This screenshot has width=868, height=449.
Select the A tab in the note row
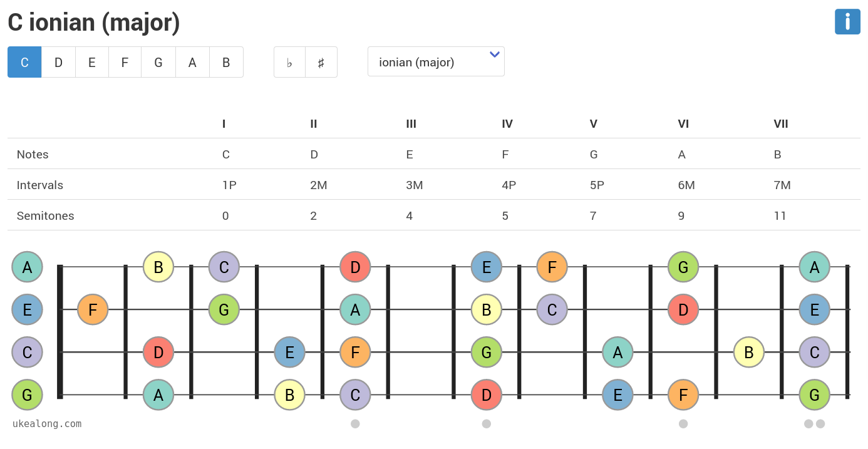click(x=192, y=62)
